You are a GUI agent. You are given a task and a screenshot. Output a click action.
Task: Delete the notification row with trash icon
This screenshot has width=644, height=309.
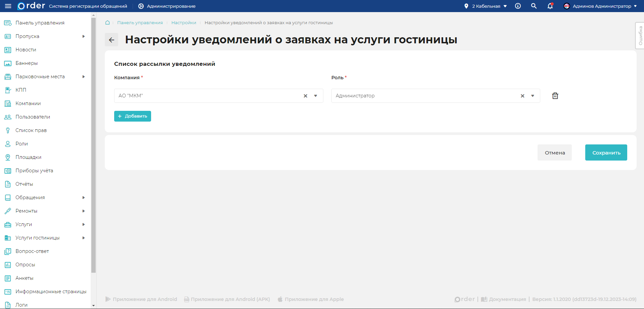tap(555, 96)
